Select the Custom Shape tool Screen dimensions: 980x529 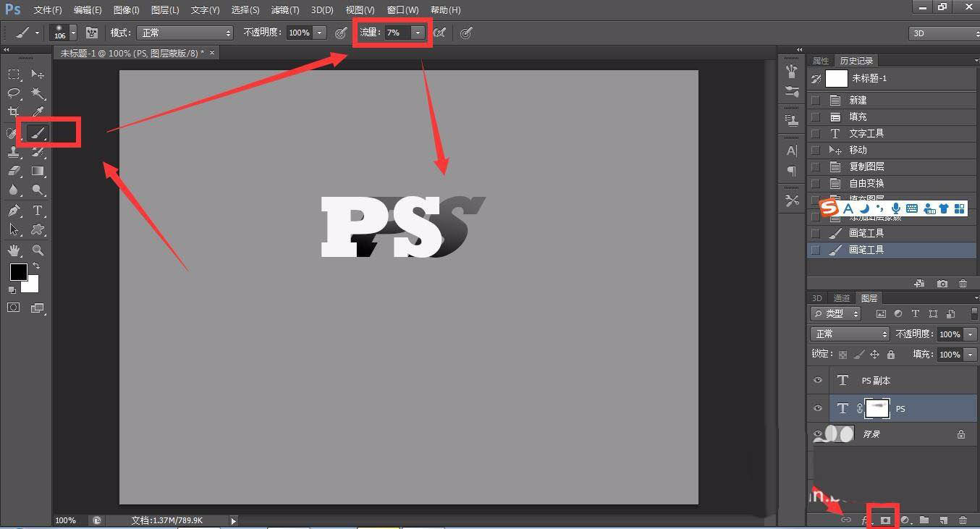tap(38, 229)
